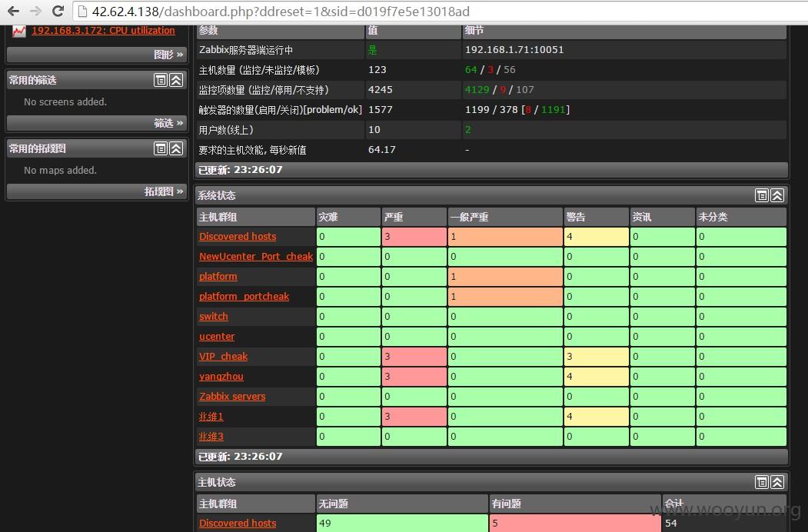Click 一般严重 cell 1 for platform row
Image resolution: width=808 pixels, height=532 pixels.
coord(505,277)
